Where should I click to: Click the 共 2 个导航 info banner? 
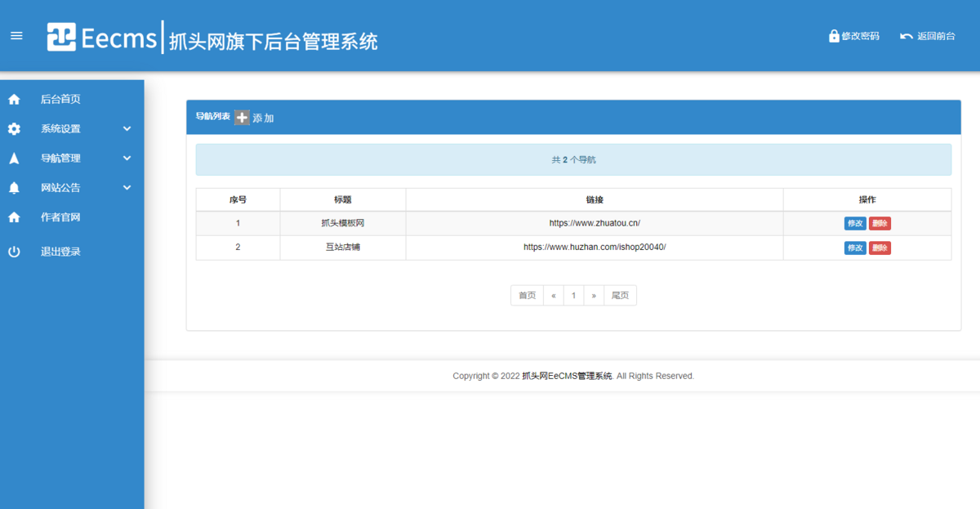pos(573,159)
